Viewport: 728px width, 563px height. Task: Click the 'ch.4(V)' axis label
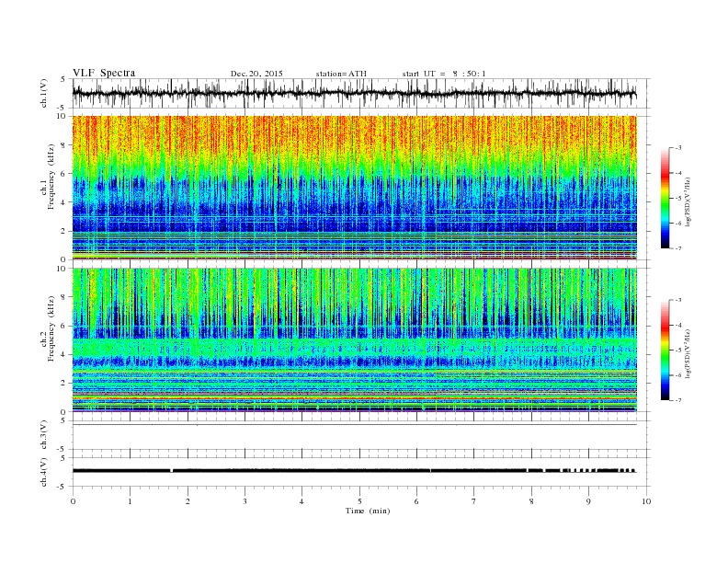click(x=44, y=473)
